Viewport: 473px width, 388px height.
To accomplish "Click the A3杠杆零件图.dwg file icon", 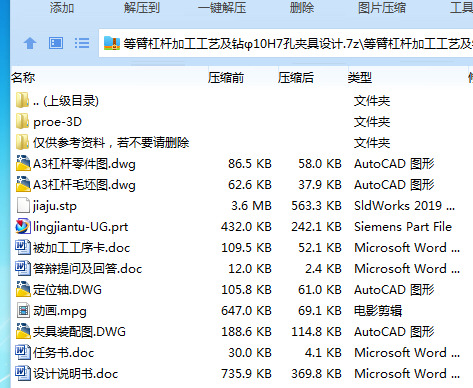I will [23, 163].
